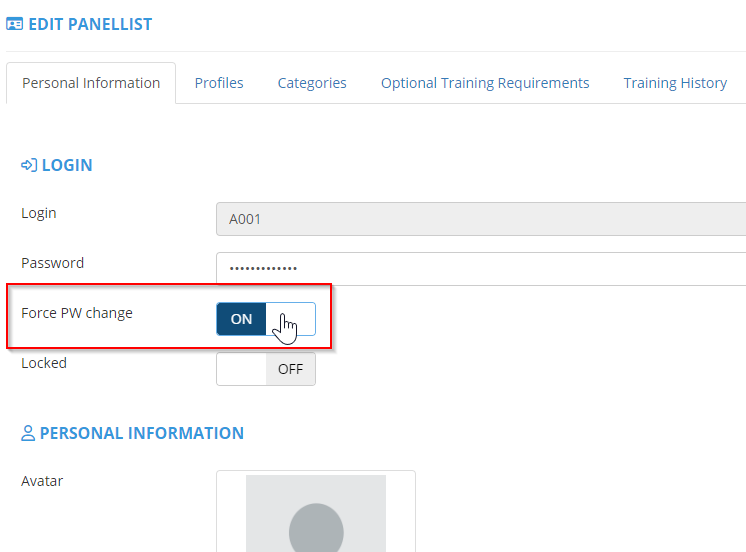Go to the Categories tab
The height and width of the screenshot is (552, 746).
(x=312, y=83)
